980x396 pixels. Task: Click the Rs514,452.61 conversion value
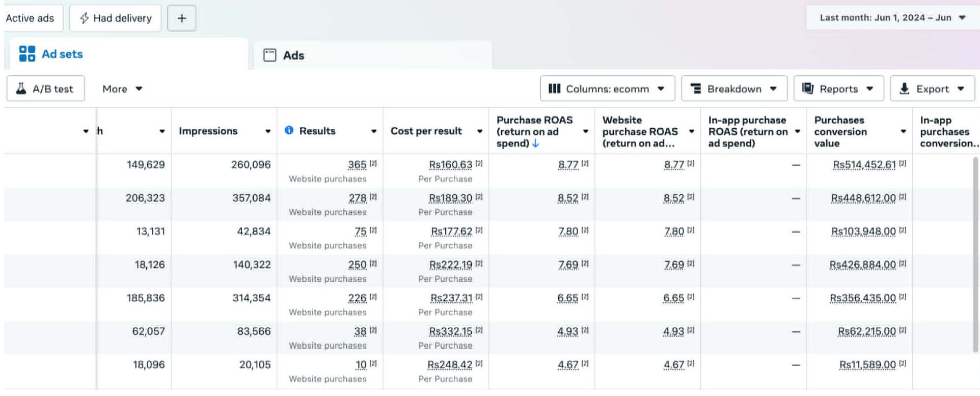tap(864, 164)
